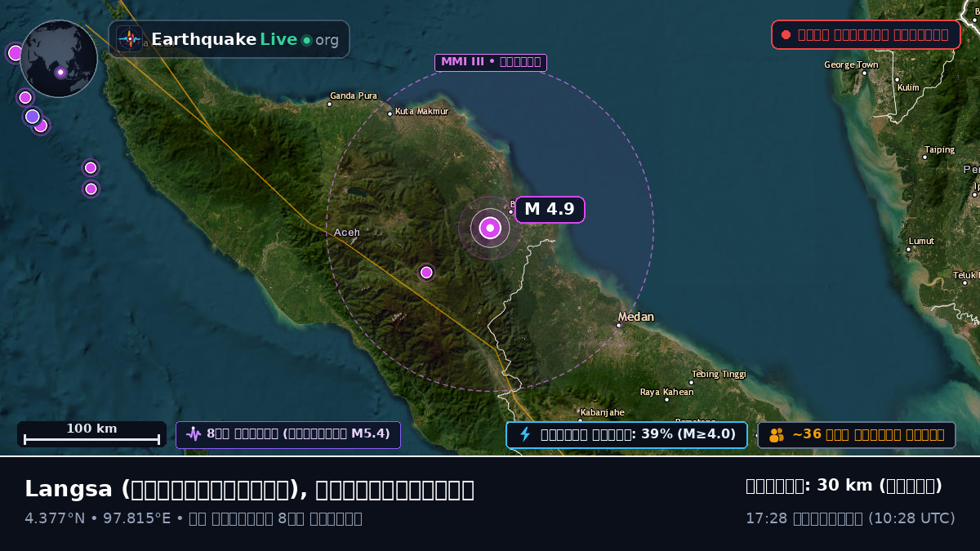Click the Kabanjahe map label
Viewport: 980px width, 551px height.
tap(603, 412)
